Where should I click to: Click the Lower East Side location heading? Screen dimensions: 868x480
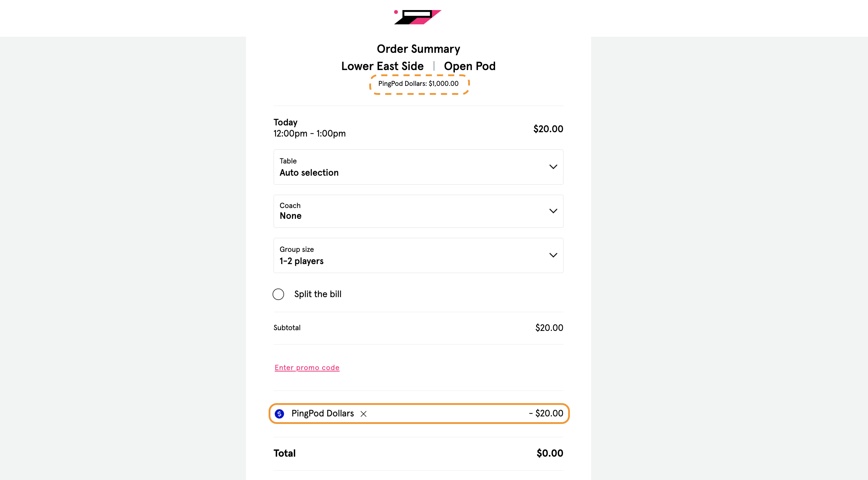point(382,66)
